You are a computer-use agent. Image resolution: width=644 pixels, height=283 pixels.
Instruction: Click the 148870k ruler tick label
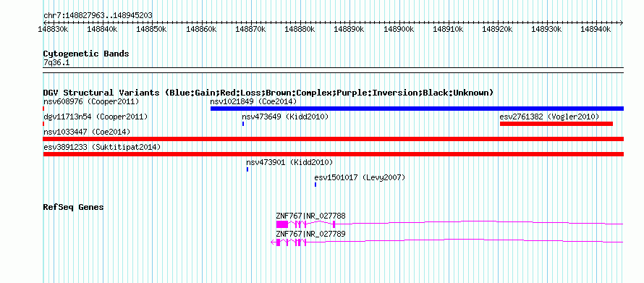tap(250, 29)
